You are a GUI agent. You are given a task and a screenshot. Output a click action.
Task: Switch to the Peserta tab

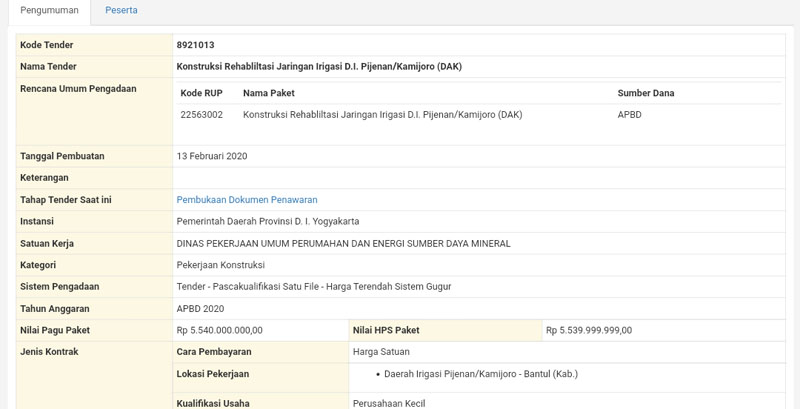point(121,10)
